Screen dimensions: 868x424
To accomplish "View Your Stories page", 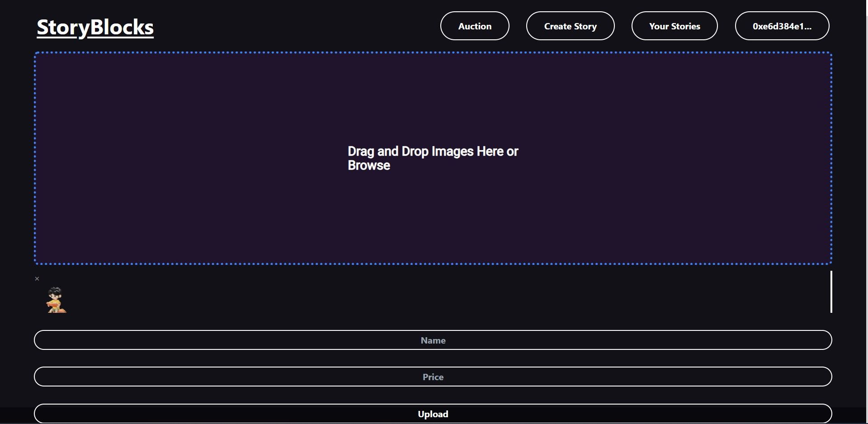I will coord(675,26).
